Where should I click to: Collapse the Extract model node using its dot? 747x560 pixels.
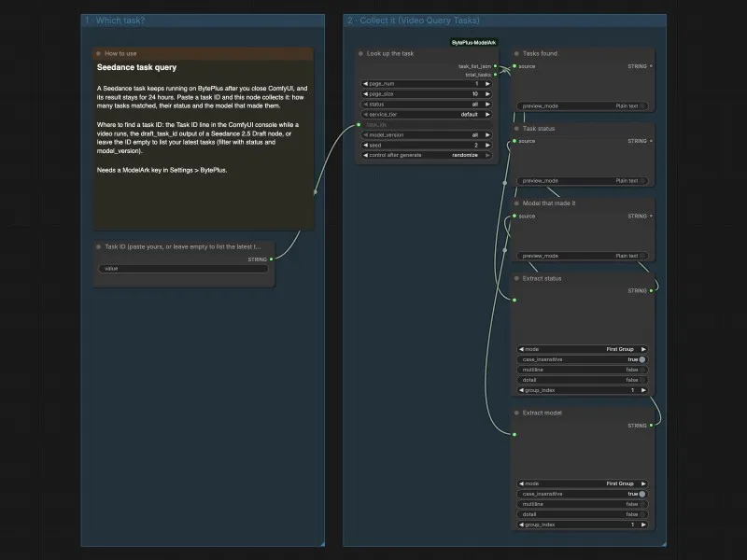[516, 413]
